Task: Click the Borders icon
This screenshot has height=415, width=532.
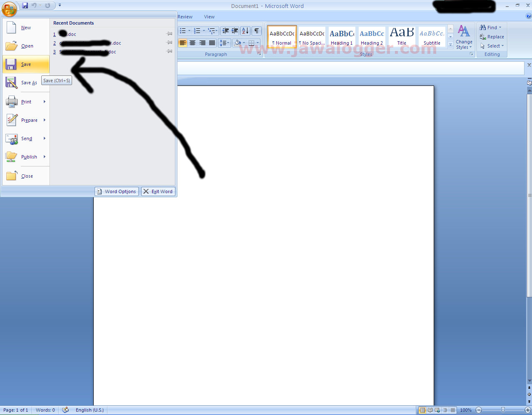Action: click(251, 43)
